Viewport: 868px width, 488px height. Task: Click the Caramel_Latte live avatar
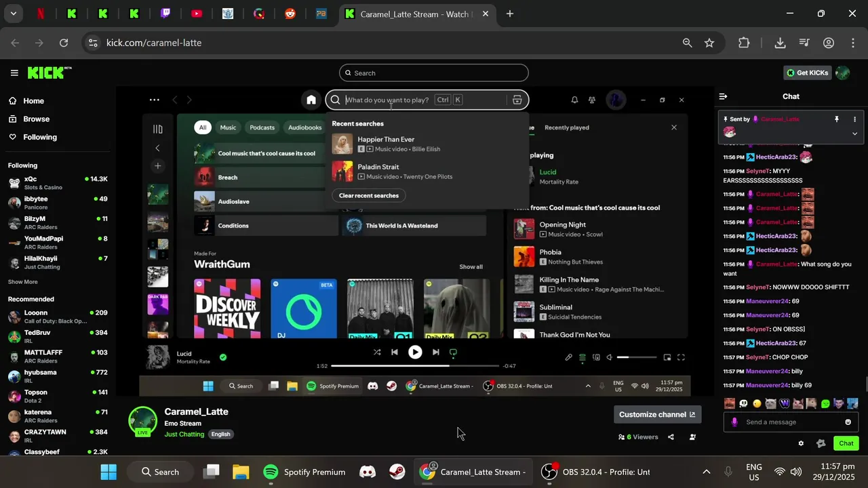pyautogui.click(x=142, y=421)
